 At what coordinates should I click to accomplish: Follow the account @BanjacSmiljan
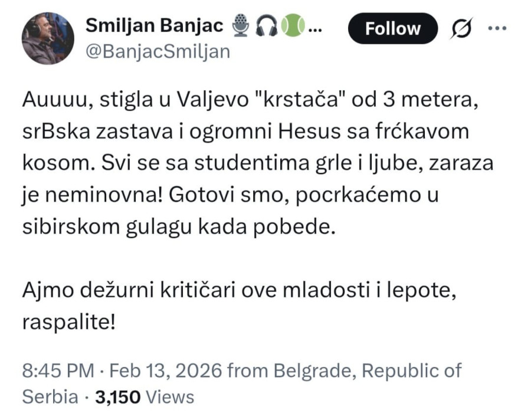click(x=392, y=28)
